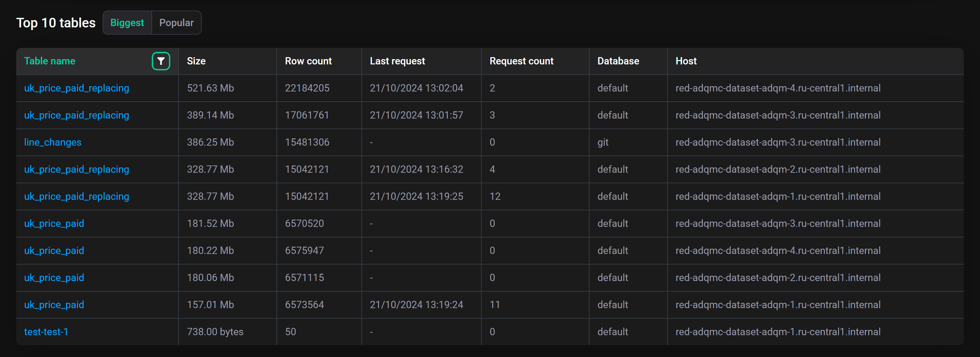
Task: Click the Request count column header
Action: tap(521, 61)
